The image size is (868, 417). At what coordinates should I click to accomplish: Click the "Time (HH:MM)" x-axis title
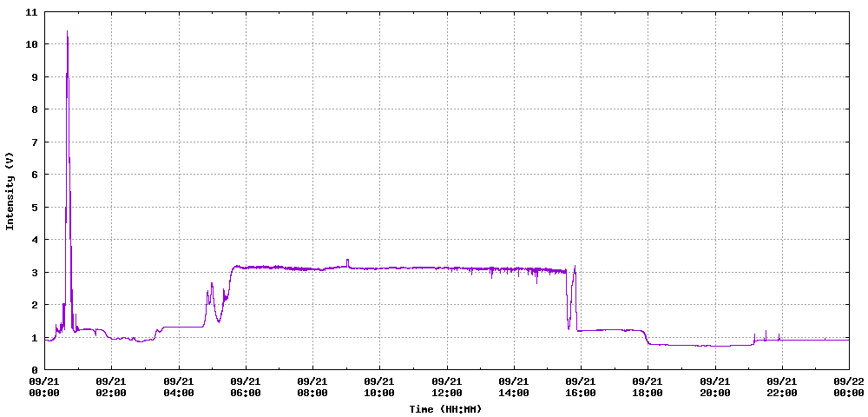click(445, 409)
